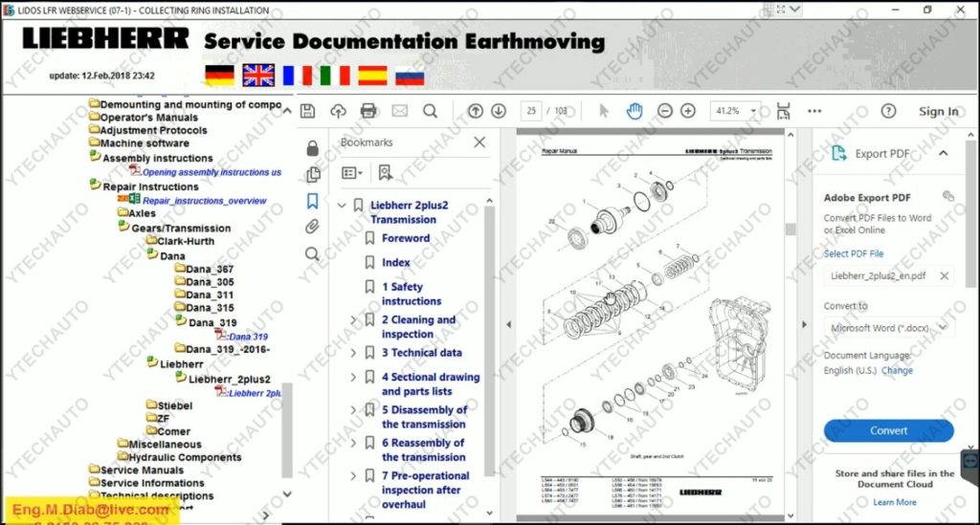Click the page number field

coord(531,111)
